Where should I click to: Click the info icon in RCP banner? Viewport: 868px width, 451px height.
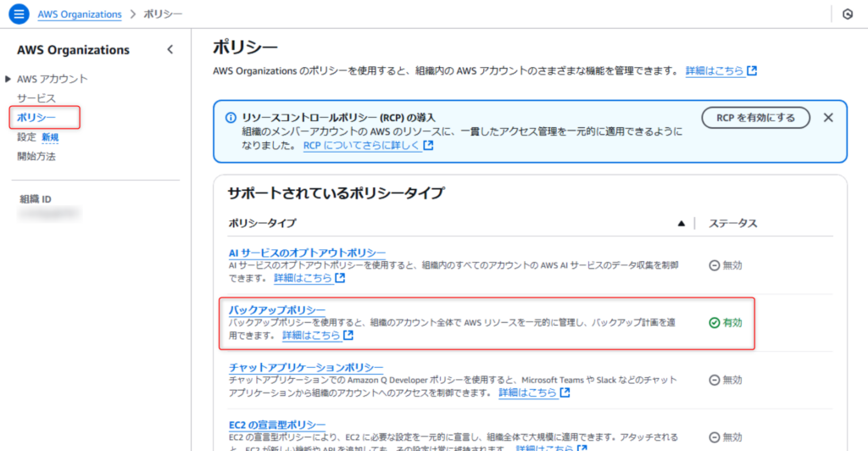[231, 117]
